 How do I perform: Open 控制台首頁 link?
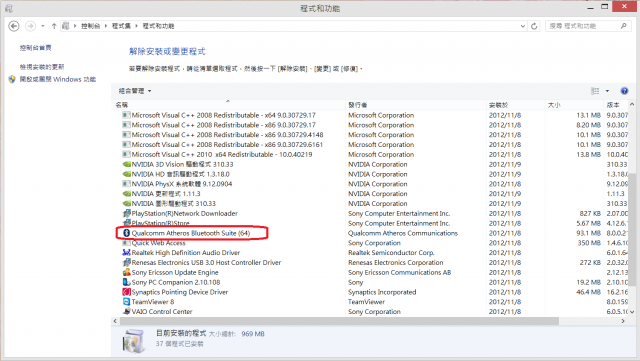click(x=36, y=48)
